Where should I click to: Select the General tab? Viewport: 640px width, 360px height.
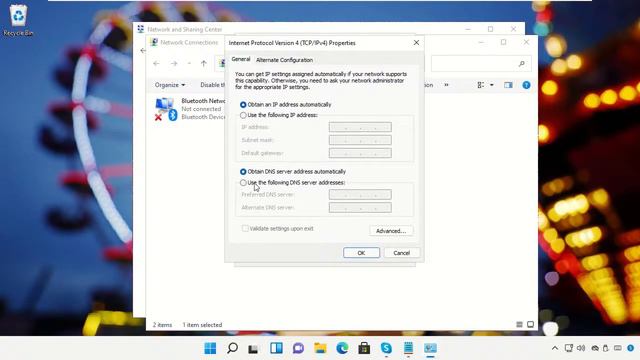[x=241, y=59]
